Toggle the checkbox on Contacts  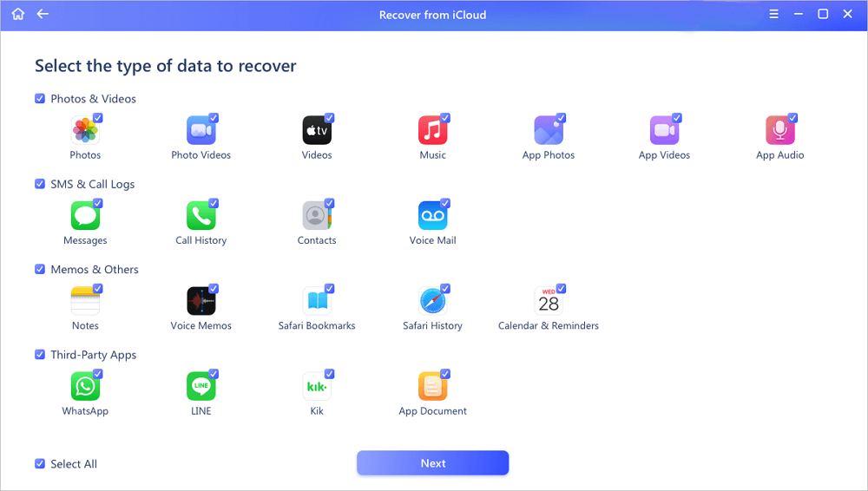point(329,203)
